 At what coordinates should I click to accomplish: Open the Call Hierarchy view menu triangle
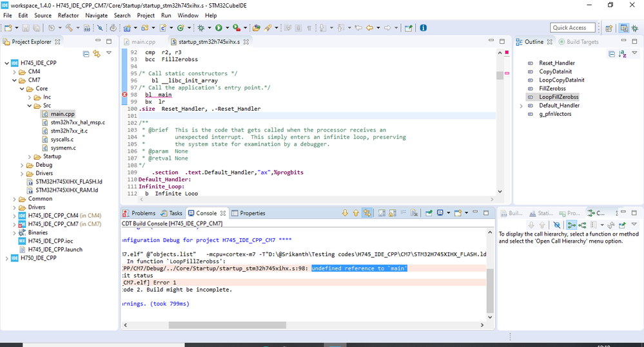pyautogui.click(x=634, y=225)
